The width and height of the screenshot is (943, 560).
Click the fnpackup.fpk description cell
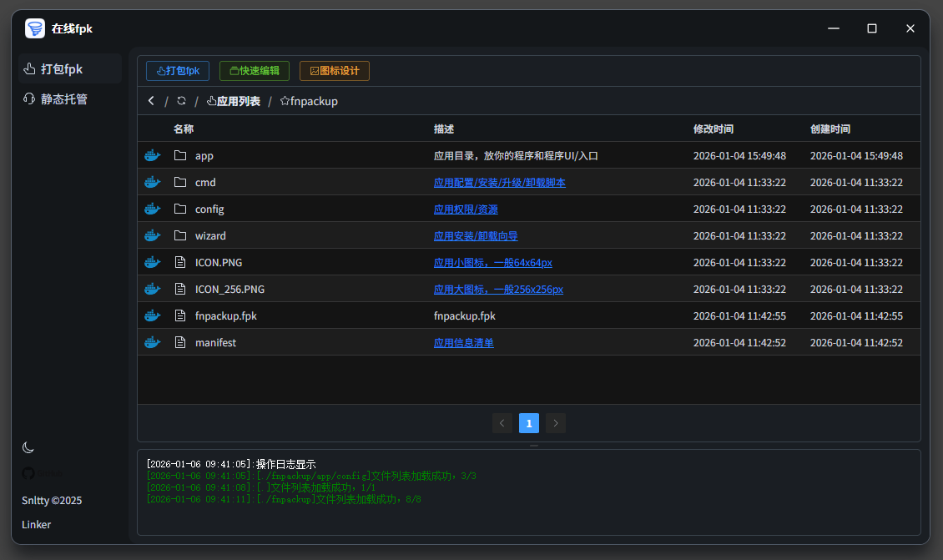pyautogui.click(x=465, y=315)
